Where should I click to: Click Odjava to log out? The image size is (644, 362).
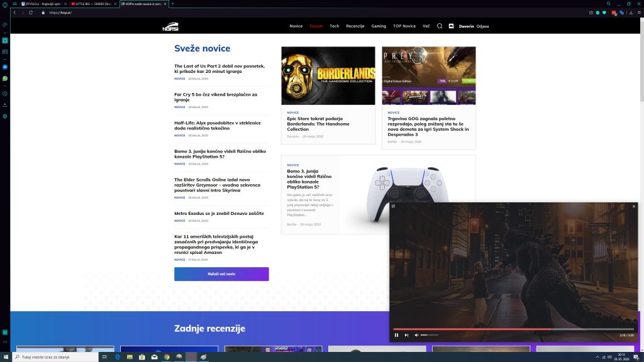tap(482, 26)
